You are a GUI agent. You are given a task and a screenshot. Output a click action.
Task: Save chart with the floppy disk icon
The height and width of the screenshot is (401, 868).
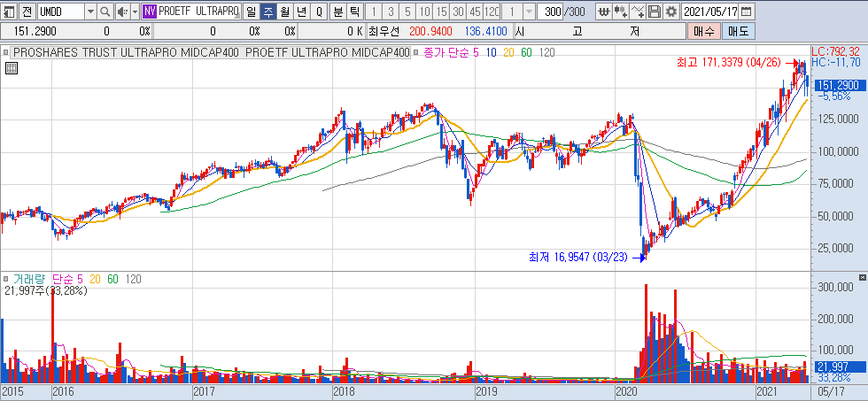coord(655,11)
